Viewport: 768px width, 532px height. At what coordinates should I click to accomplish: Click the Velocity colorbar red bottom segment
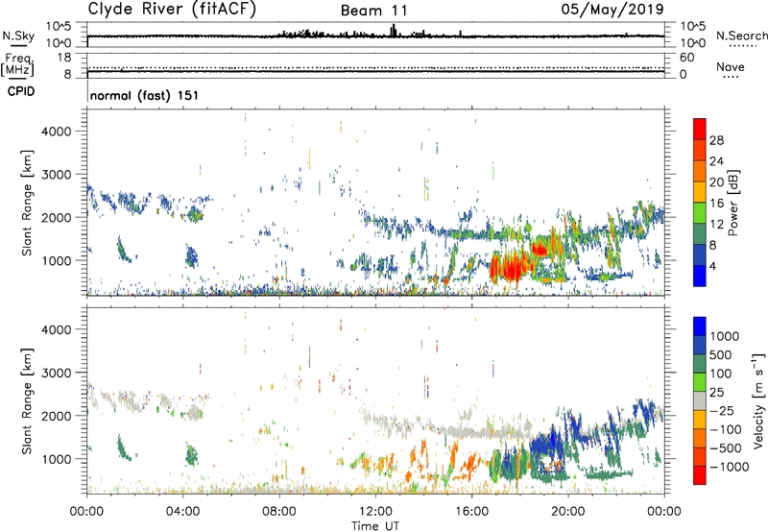(700, 475)
